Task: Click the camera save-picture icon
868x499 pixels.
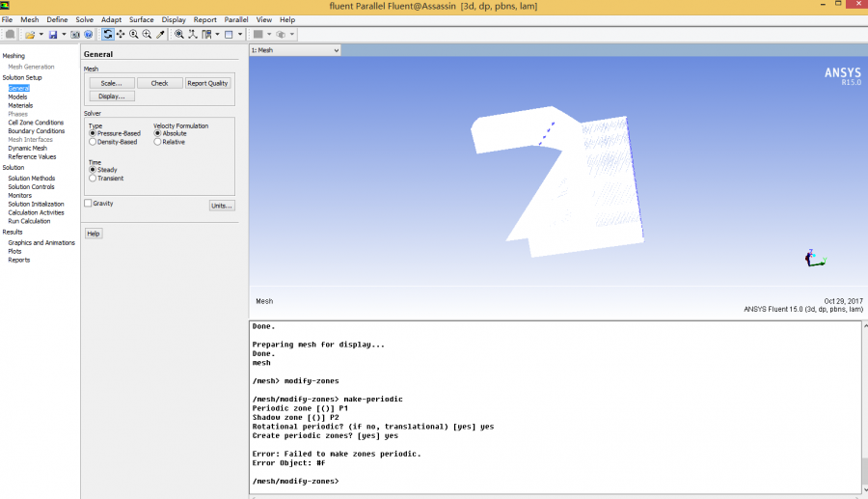Action: pos(74,35)
